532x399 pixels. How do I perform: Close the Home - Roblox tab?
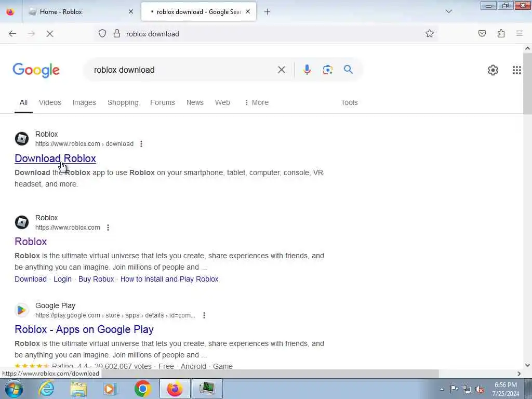pos(131,12)
